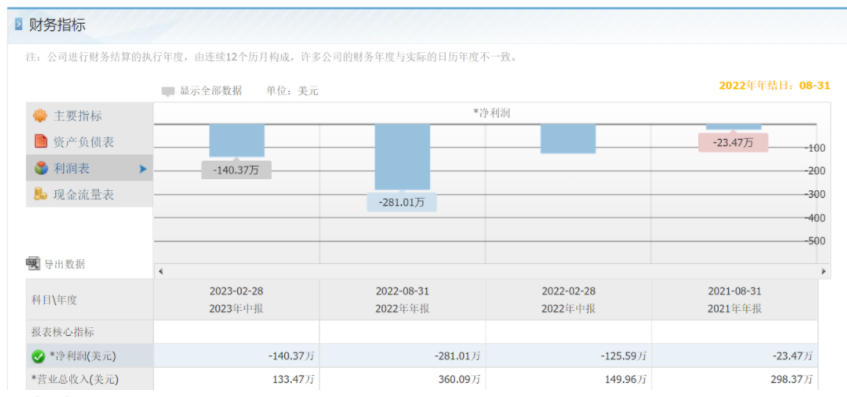Click the 资产负债表 red document icon

tap(41, 142)
